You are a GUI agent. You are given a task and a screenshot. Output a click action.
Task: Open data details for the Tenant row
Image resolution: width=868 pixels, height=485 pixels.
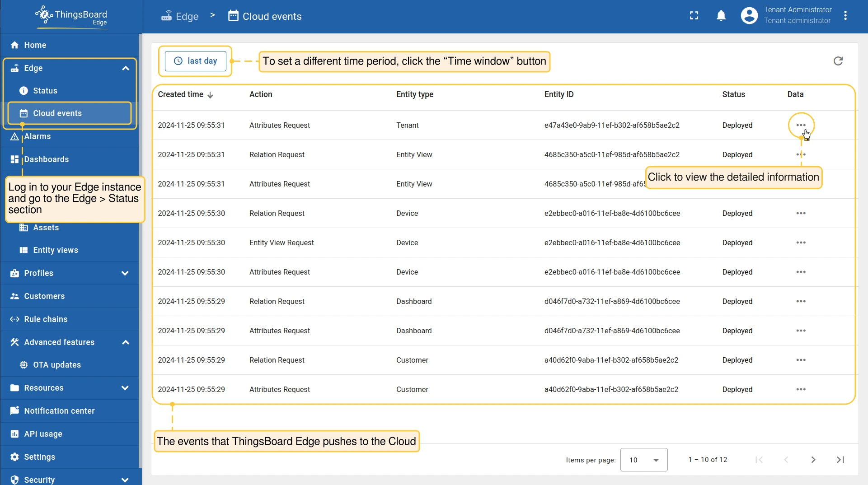pyautogui.click(x=801, y=125)
